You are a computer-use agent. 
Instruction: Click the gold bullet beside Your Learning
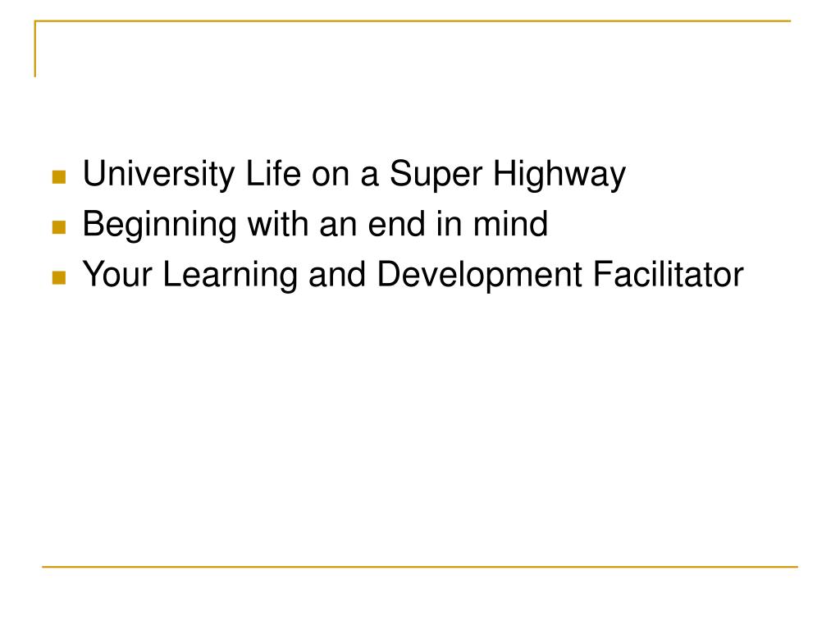click(59, 277)
